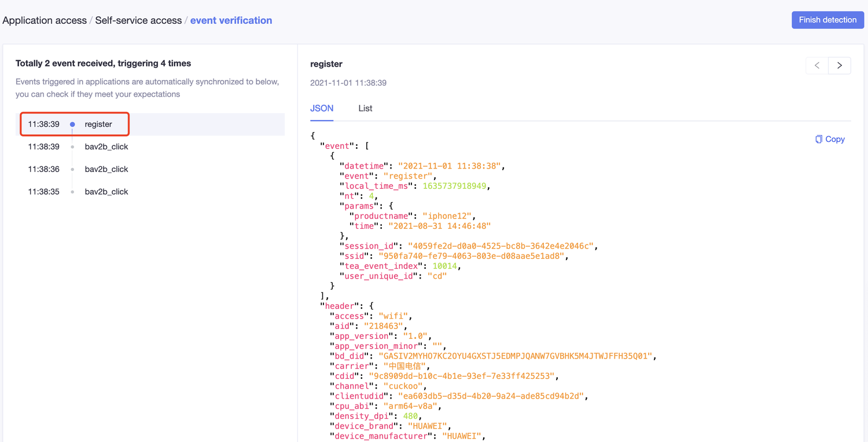This screenshot has height=442, width=868.
Task: Click the aid value 218463
Action: pyautogui.click(x=383, y=326)
